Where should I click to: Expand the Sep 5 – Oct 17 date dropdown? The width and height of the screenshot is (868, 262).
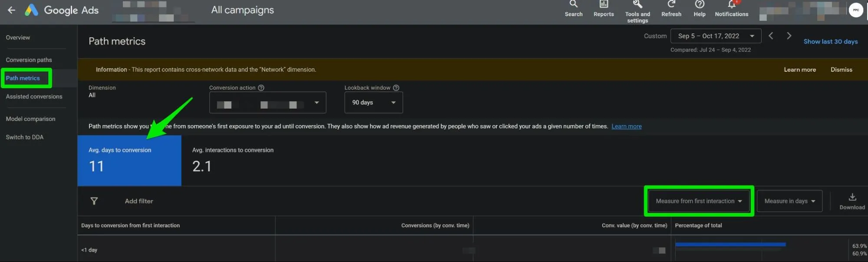click(716, 36)
